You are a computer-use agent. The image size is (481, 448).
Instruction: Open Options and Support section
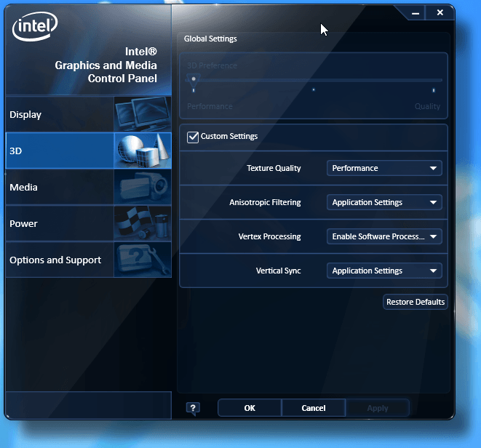pos(88,260)
